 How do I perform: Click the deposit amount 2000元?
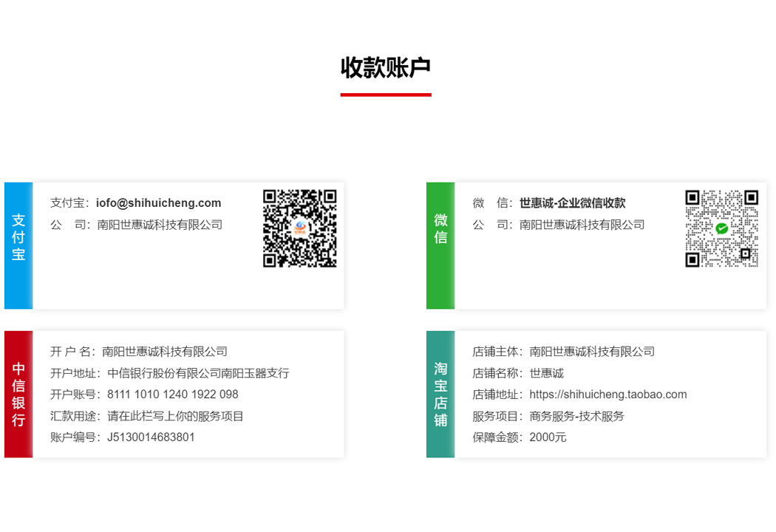548,437
